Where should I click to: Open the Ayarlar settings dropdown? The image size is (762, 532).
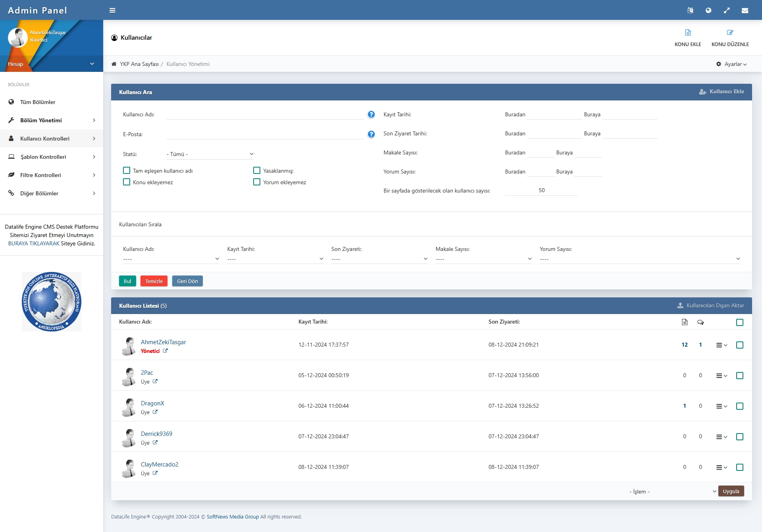click(x=731, y=64)
